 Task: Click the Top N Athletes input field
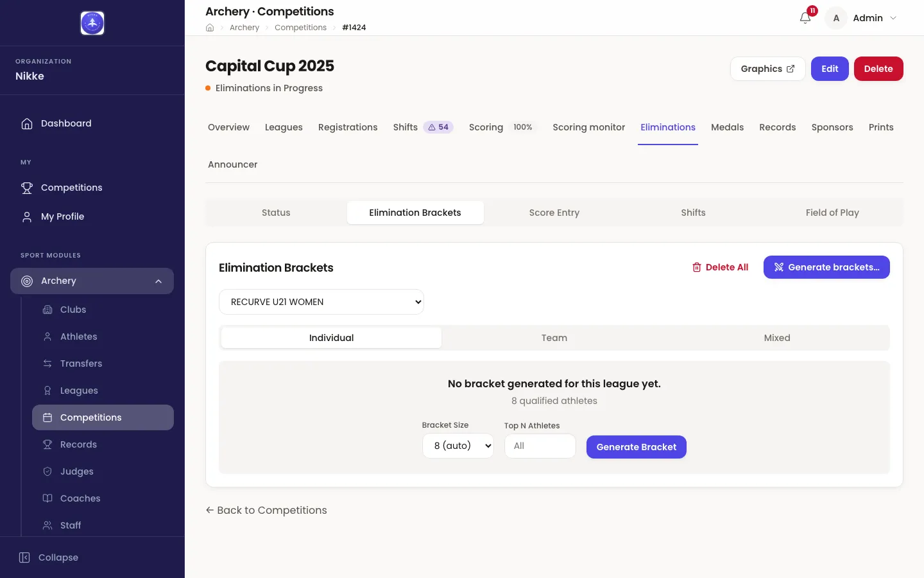(540, 446)
